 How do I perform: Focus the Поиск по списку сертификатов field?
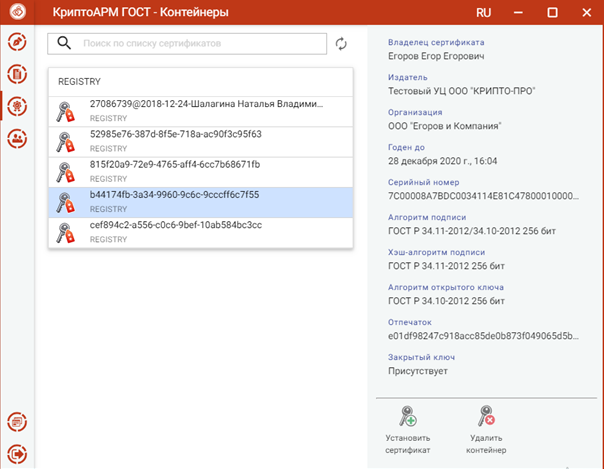(x=187, y=44)
